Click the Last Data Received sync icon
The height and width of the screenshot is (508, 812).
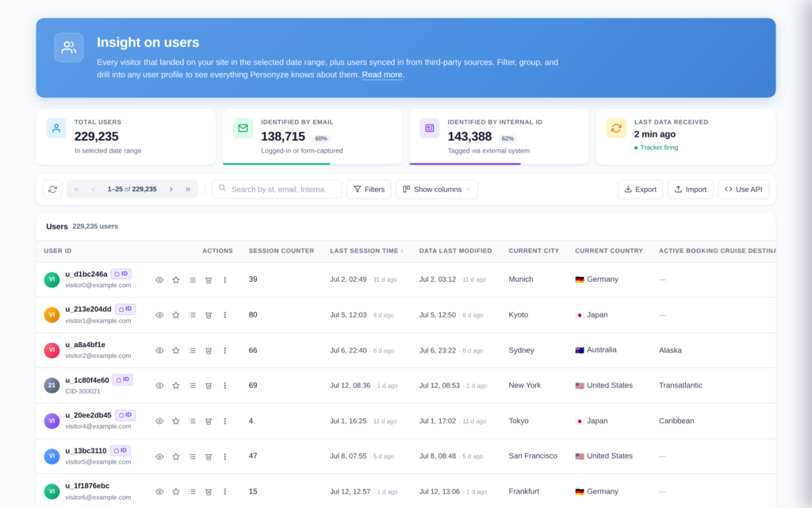(x=616, y=128)
